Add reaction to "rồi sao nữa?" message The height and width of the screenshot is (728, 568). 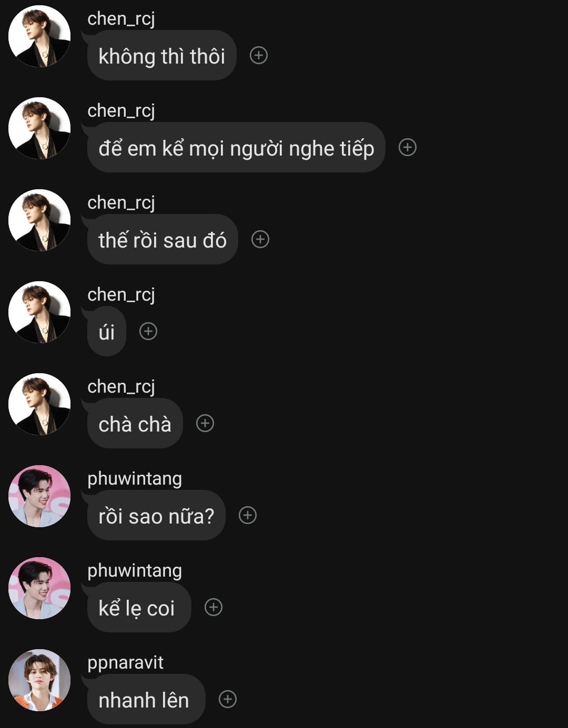tap(248, 515)
